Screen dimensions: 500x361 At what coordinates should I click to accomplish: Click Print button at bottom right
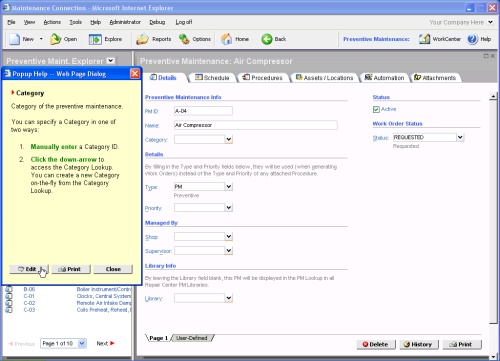[x=462, y=344]
